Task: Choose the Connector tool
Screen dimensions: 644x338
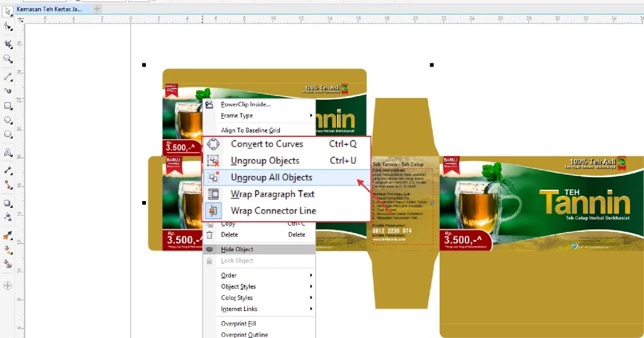Action: tap(8, 185)
